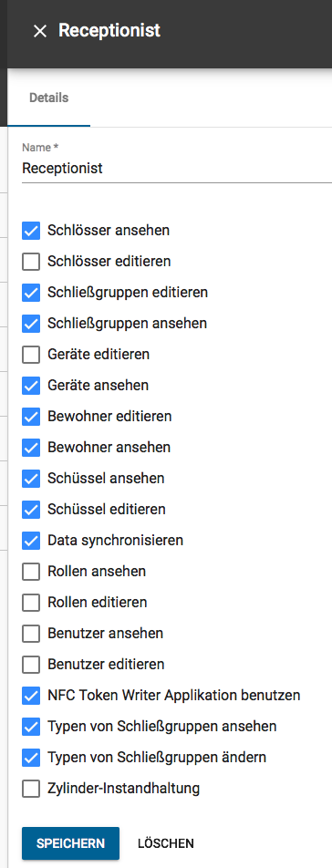Toggle Bewohner ansehen checkbox
332x868 pixels.
coord(31,448)
